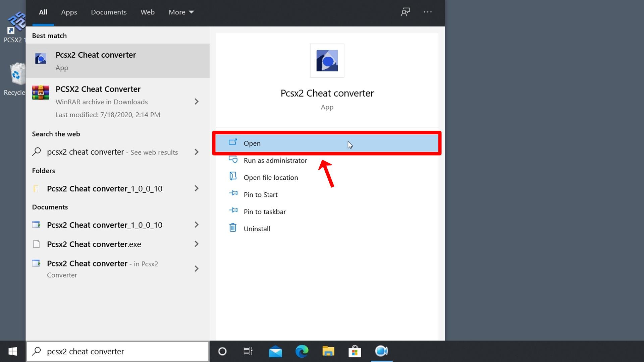Viewport: 644px width, 362px height.
Task: Click the folder icon beside Open file location
Action: (233, 176)
